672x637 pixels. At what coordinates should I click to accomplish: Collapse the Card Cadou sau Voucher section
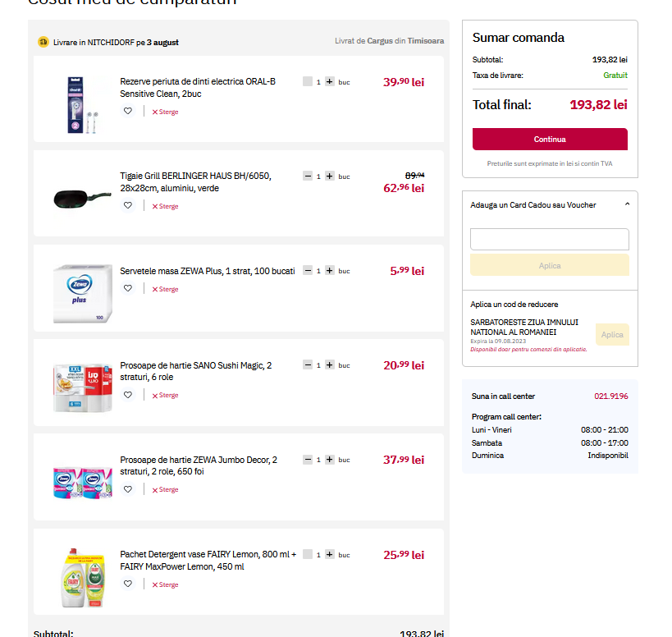[x=627, y=204]
